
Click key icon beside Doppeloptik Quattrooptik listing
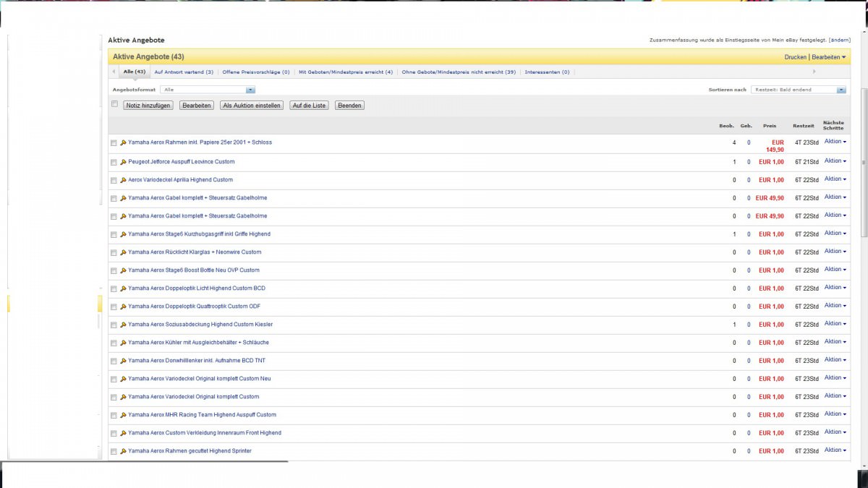click(123, 307)
